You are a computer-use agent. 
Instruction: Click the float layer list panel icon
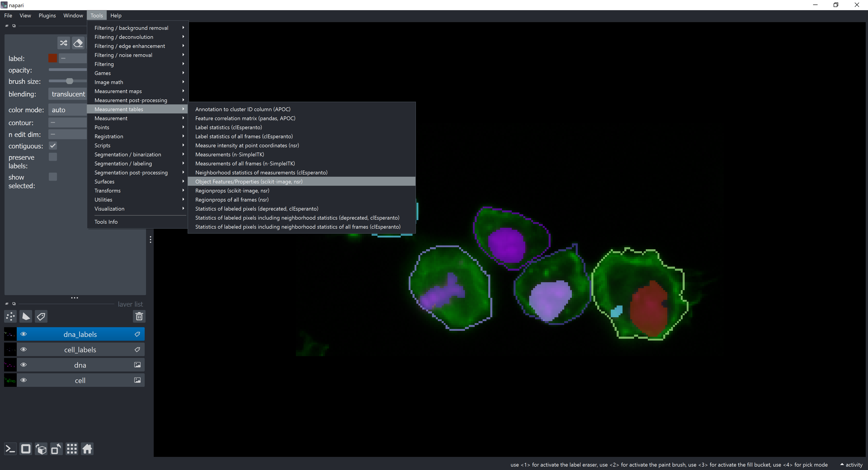coord(14,303)
